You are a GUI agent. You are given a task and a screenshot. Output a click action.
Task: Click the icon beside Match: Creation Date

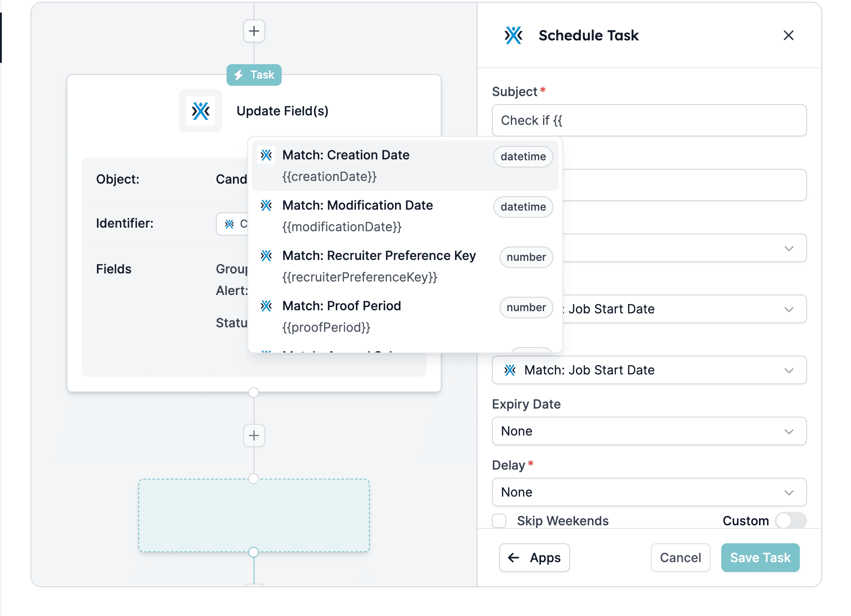(267, 155)
